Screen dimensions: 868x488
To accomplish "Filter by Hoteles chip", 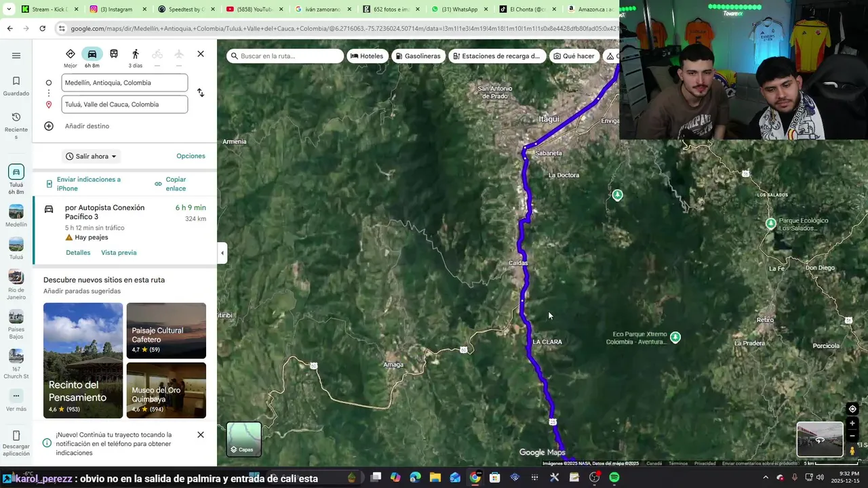I will tap(367, 56).
